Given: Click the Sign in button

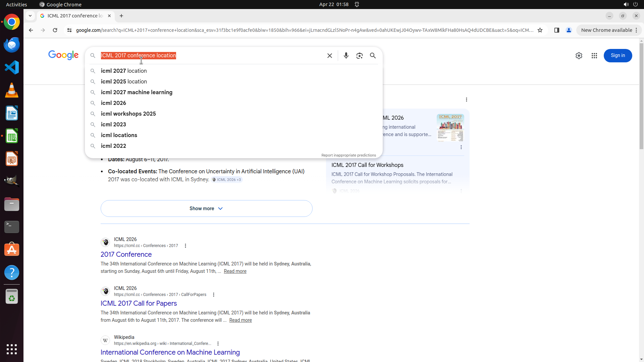Looking at the screenshot, I should coord(618,56).
